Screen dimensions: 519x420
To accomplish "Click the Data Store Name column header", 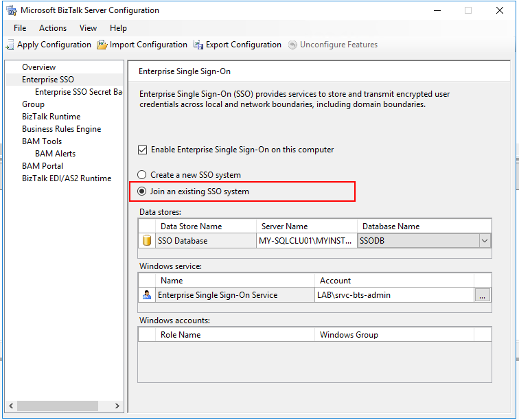I will pos(205,226).
